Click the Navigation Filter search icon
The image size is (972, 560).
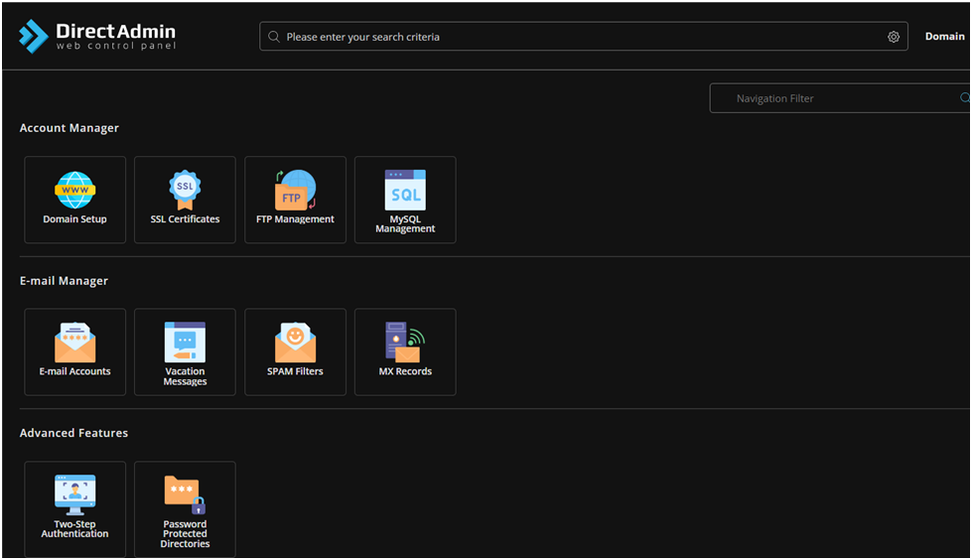(965, 98)
